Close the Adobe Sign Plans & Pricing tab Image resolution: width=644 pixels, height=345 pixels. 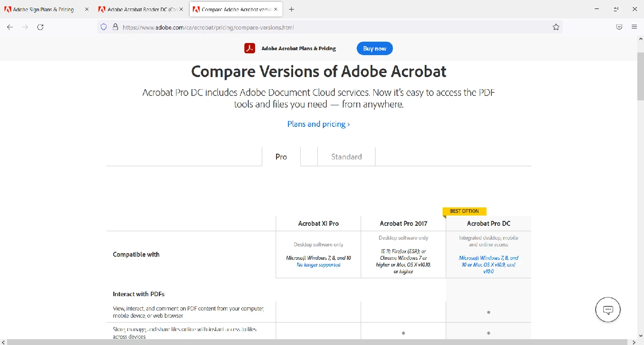[x=87, y=9]
